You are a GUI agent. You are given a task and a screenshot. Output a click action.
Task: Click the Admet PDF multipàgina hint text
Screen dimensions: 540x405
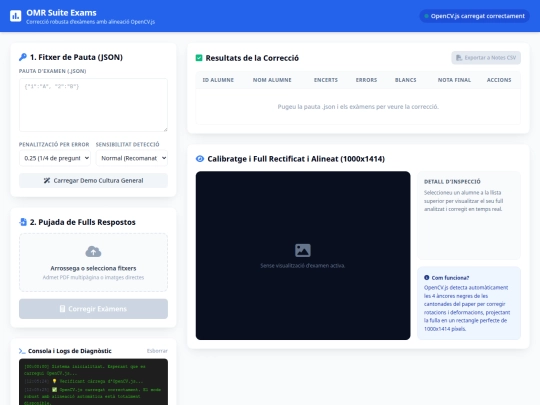(x=93, y=277)
